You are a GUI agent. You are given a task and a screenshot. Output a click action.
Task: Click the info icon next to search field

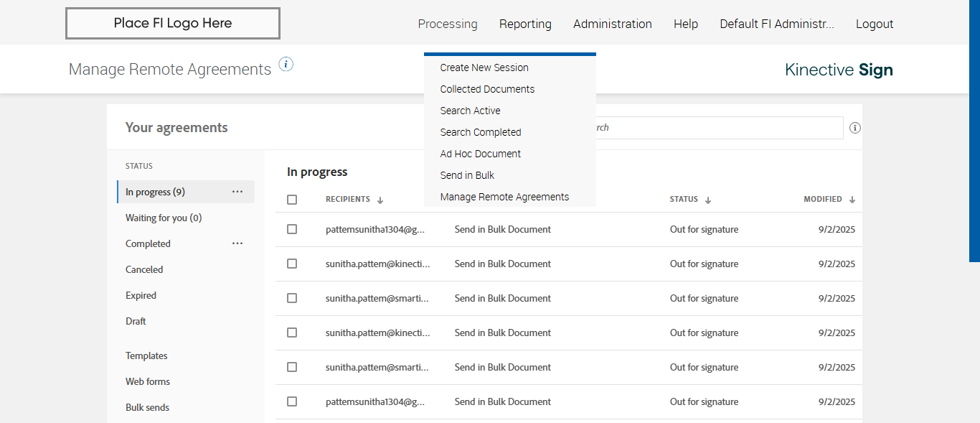coord(854,128)
